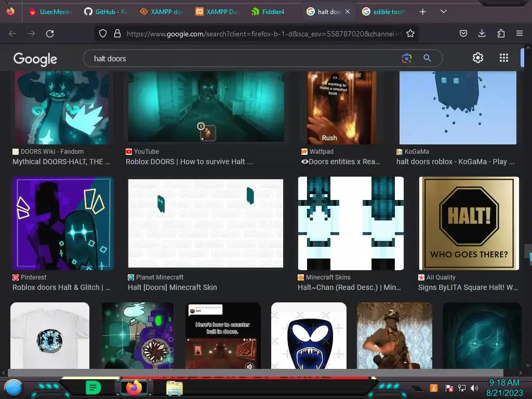Click 'Roblox DOORS | How to survive Halt' title
The width and height of the screenshot is (532, 399).
(x=189, y=162)
